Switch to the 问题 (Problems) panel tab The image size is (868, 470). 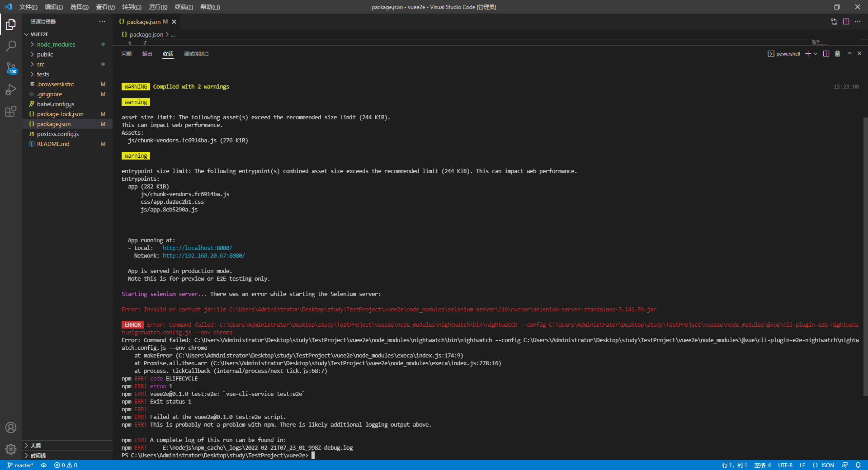click(127, 54)
